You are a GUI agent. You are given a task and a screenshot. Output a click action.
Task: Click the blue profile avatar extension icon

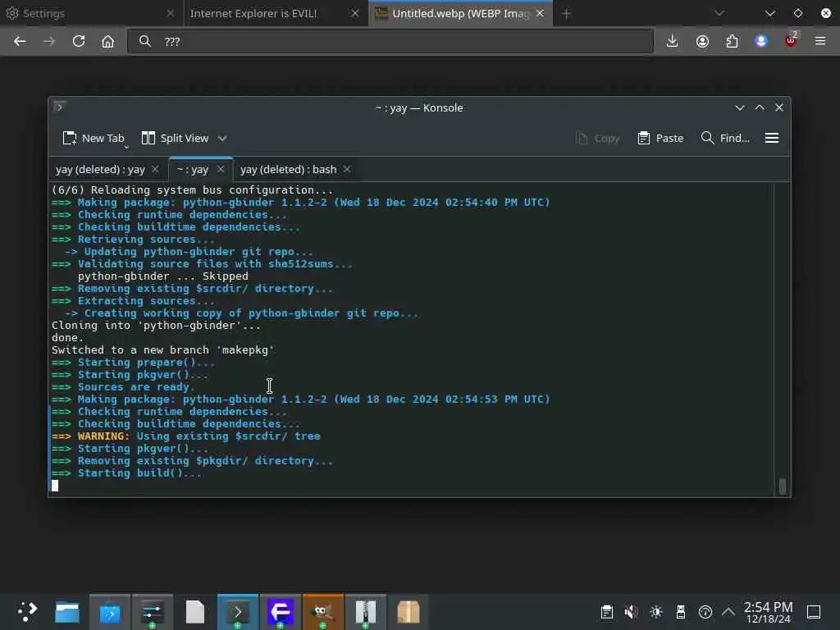(x=761, y=41)
